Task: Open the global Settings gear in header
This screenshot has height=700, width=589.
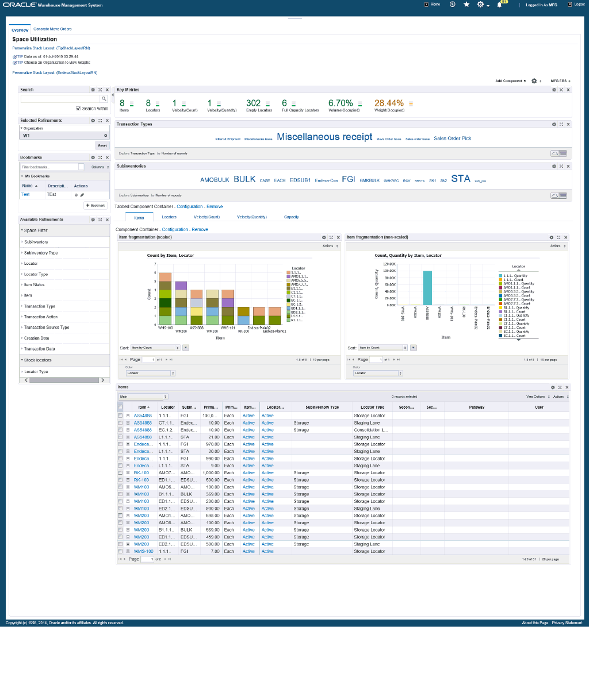Action: tap(480, 4)
